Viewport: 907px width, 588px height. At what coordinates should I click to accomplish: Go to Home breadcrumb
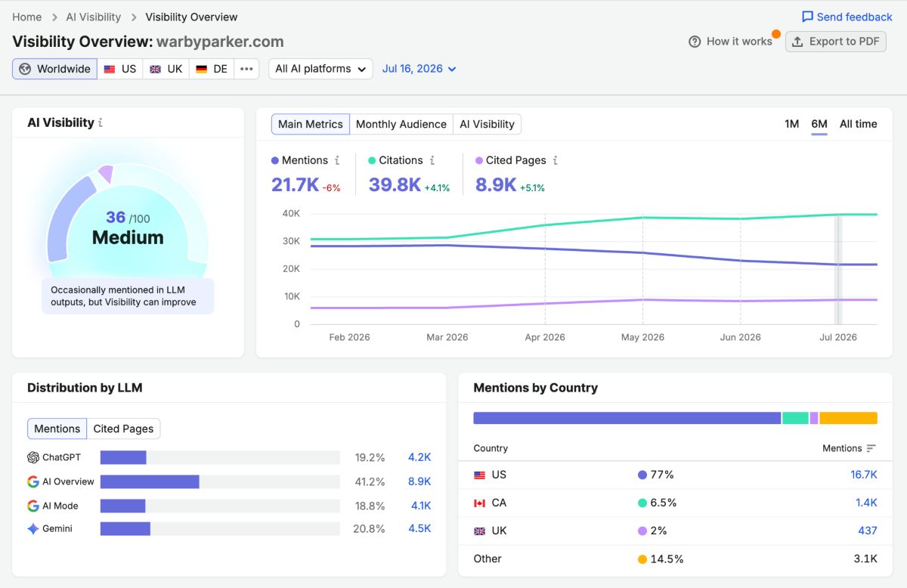tap(27, 17)
